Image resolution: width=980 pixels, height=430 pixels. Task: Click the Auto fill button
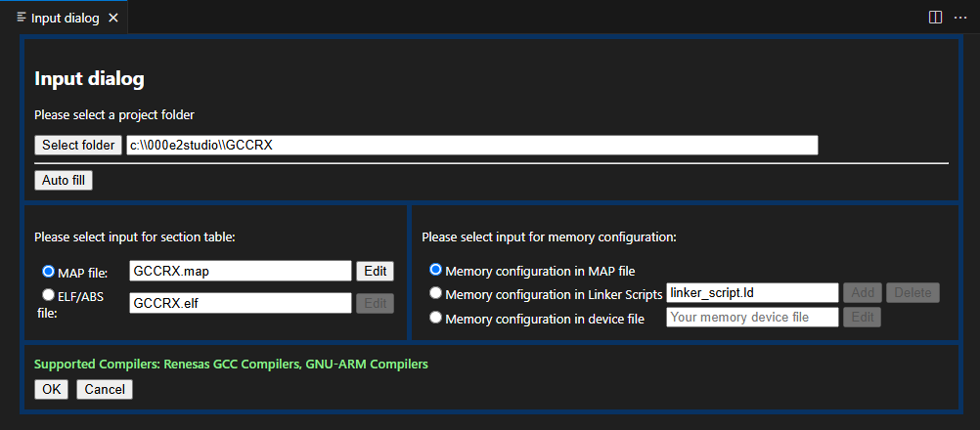pos(64,180)
